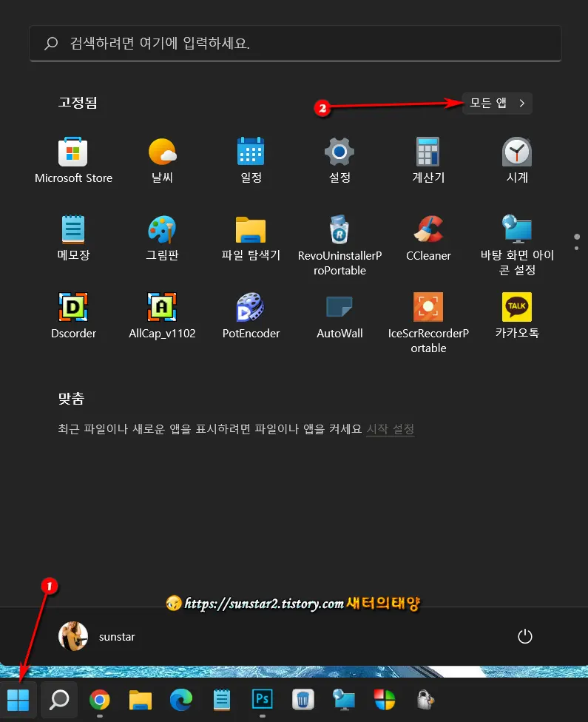This screenshot has height=722, width=588.
Task: Open four-color shield icon on taskbar
Action: click(385, 700)
